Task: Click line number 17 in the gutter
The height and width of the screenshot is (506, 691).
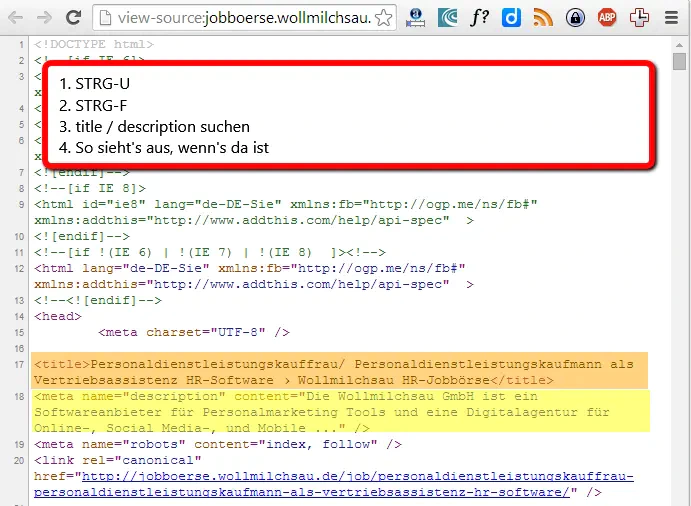Action: click(x=19, y=365)
